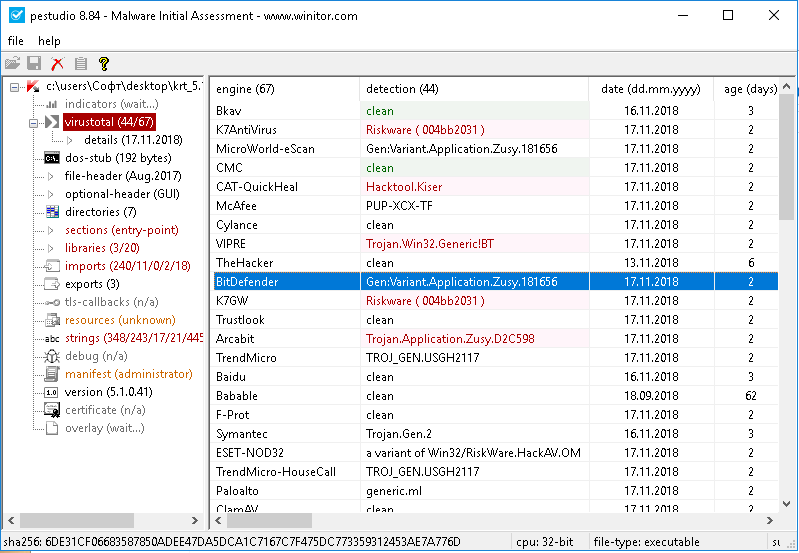
Task: Click the resources icon in tree
Action: (x=52, y=320)
